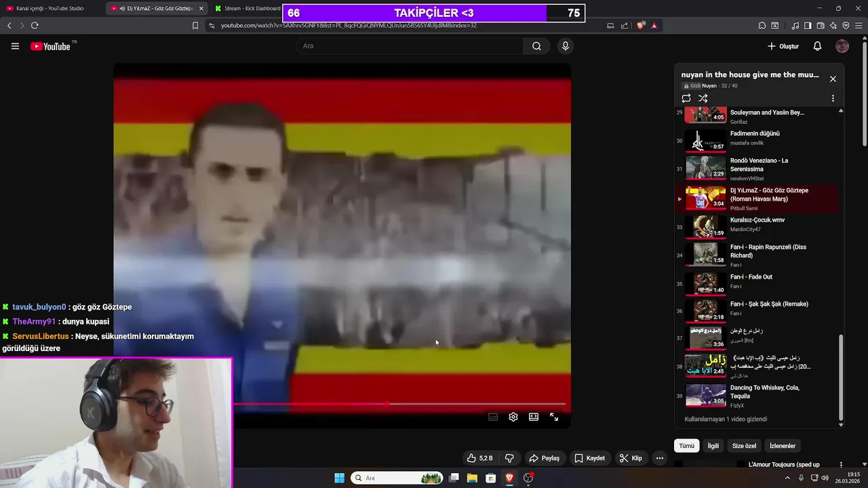
Task: Play Fan-i Rapin Rapunzeli playlist item
Action: [756, 255]
